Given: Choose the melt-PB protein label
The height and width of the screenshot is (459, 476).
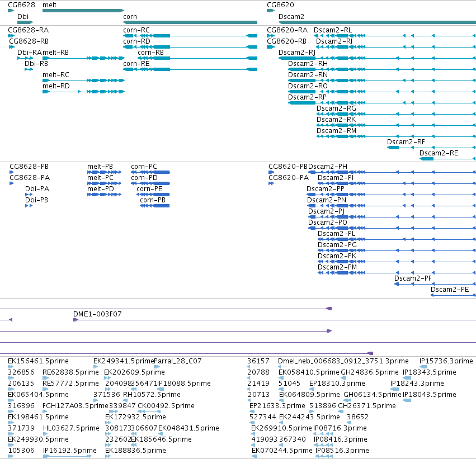Looking at the screenshot, I should (x=100, y=167).
